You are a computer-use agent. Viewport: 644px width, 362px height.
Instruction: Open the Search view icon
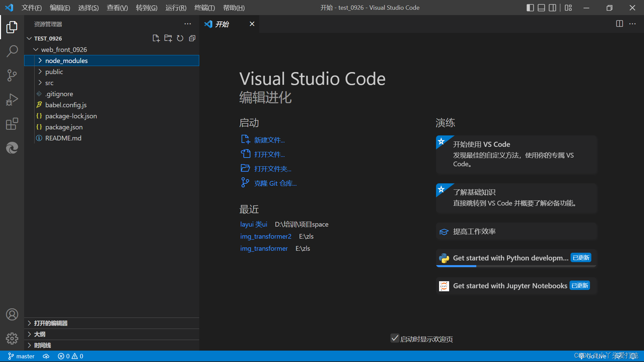(12, 51)
